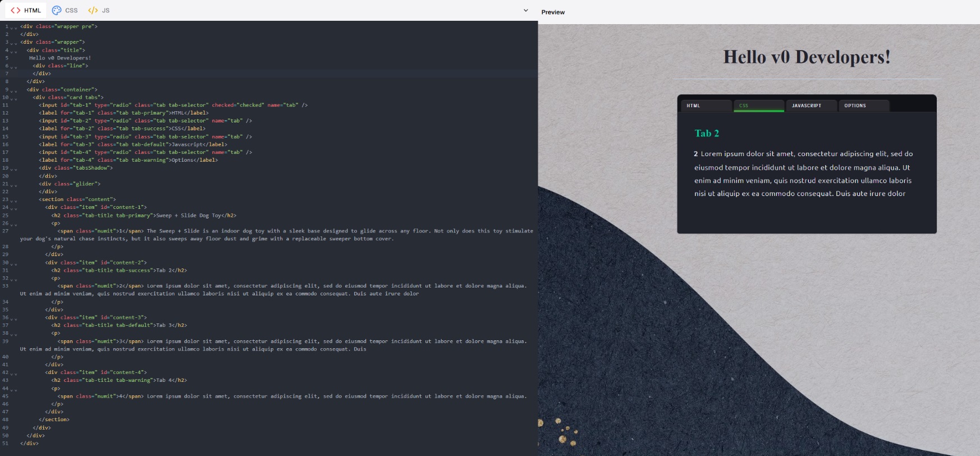
Task: Click the Preview panel label
Action: (x=553, y=12)
